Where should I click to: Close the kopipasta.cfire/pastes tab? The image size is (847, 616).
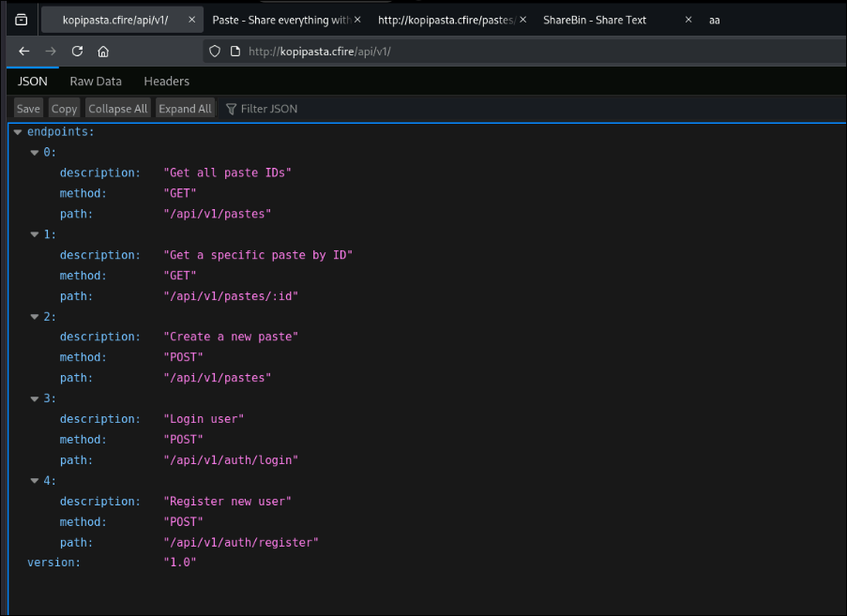click(x=522, y=20)
